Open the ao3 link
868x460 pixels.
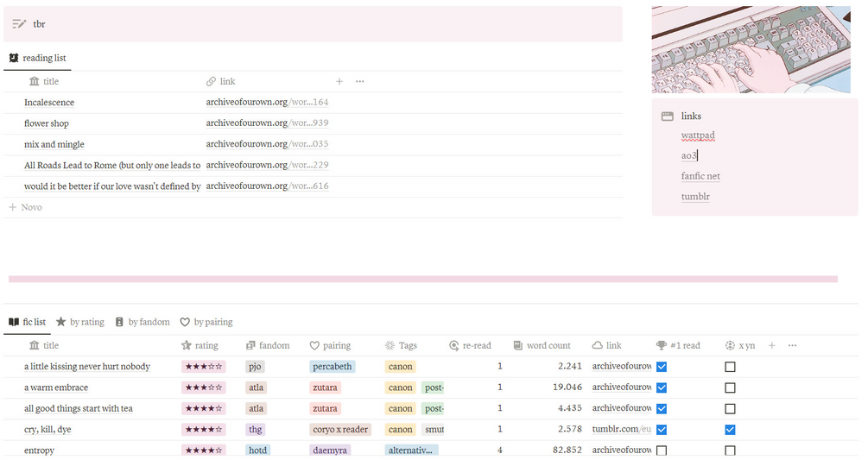688,156
